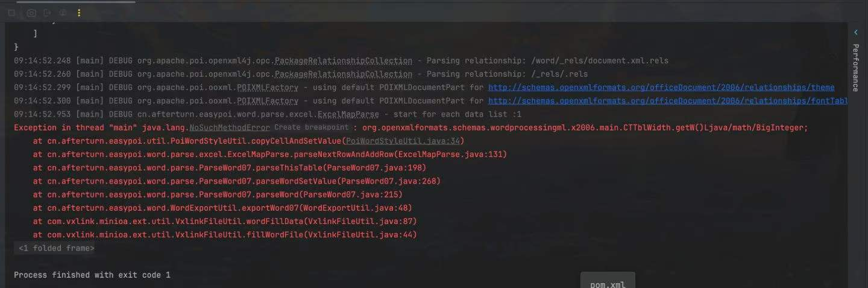868x288 pixels.
Task: Expand the Performance panel chevron
Action: (x=855, y=32)
